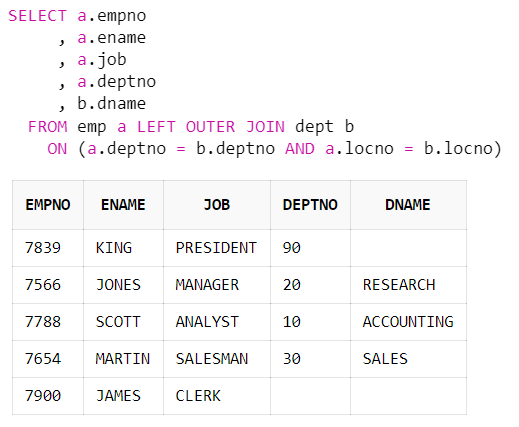Click 'dept b' table alias text
The height and width of the screenshot is (427, 519).
(324, 127)
